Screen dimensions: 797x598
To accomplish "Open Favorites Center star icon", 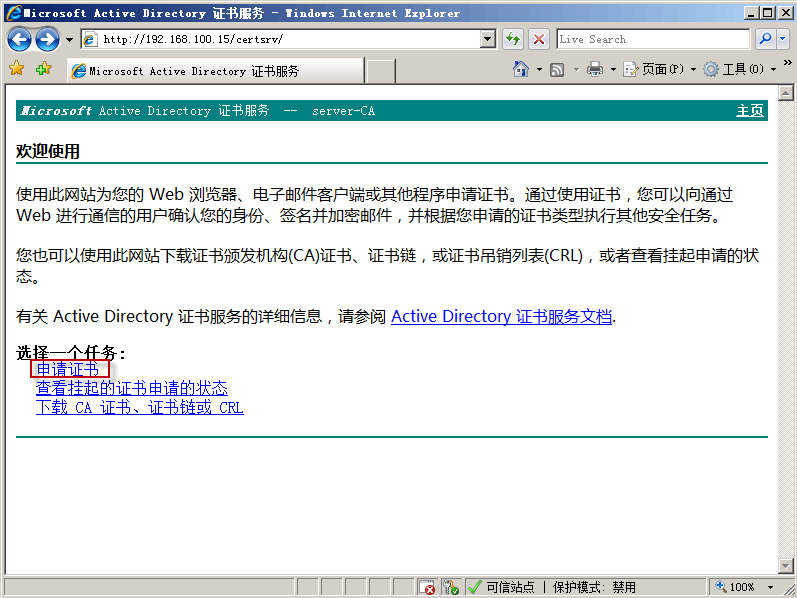I will (16, 70).
